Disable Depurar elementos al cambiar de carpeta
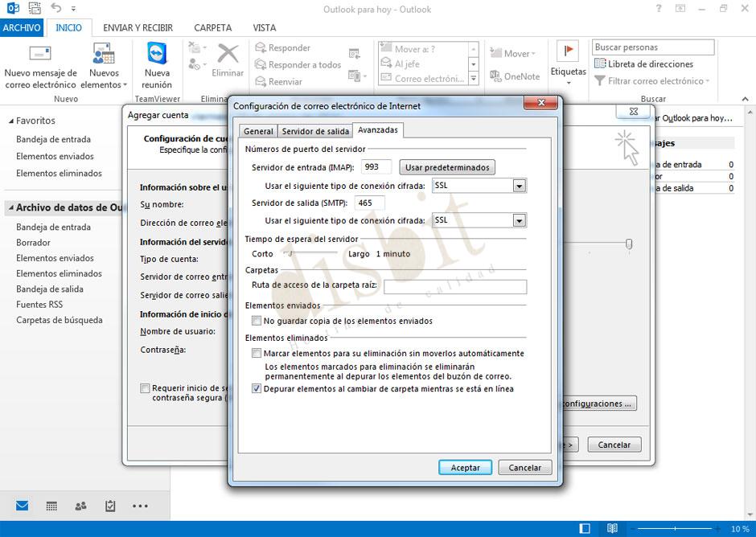This screenshot has width=756, height=537. pyautogui.click(x=257, y=388)
